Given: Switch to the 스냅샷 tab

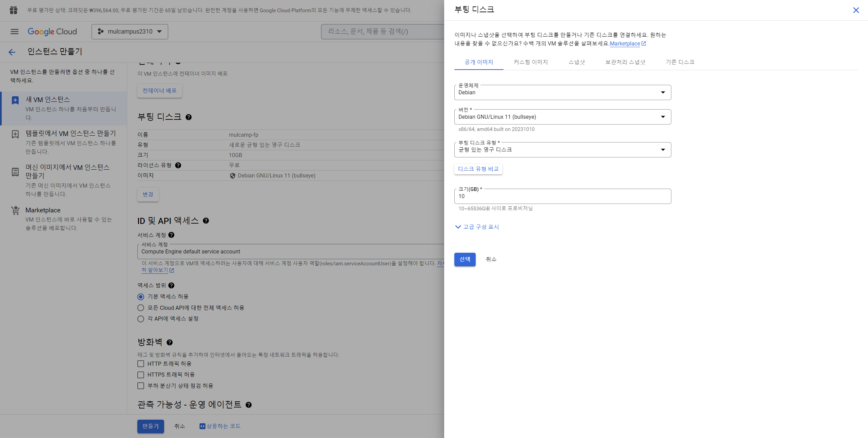Looking at the screenshot, I should pyautogui.click(x=576, y=62).
